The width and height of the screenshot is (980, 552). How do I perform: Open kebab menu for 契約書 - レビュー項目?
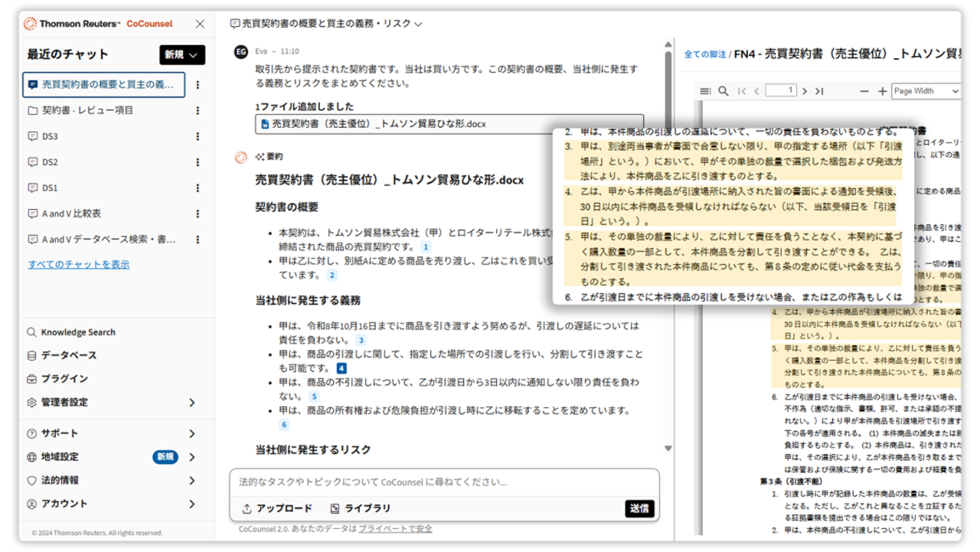click(198, 110)
